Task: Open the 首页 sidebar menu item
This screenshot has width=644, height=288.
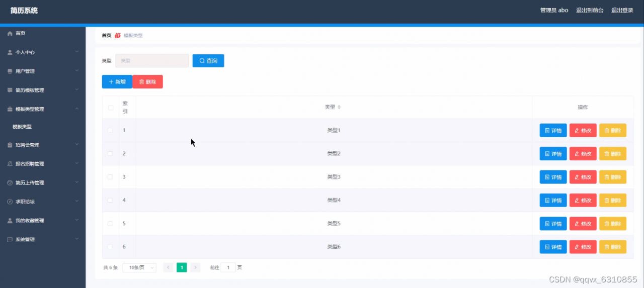Action: (x=43, y=33)
